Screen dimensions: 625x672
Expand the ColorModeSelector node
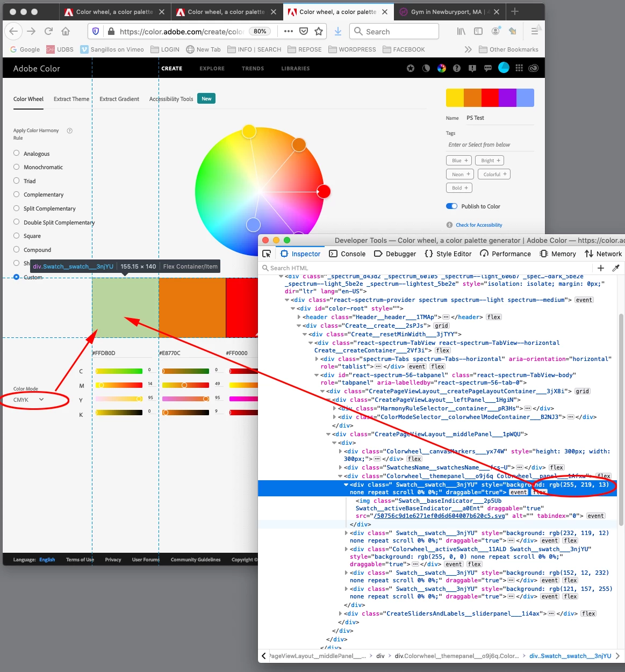[x=334, y=417]
